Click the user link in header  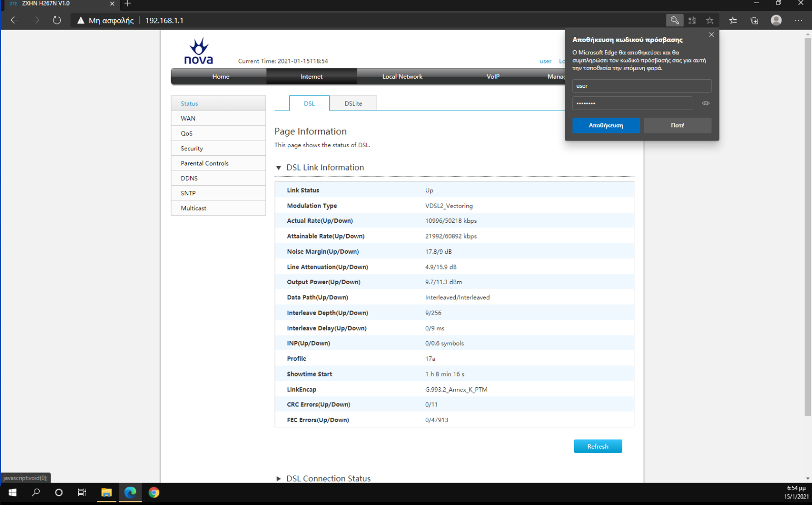[x=546, y=61]
